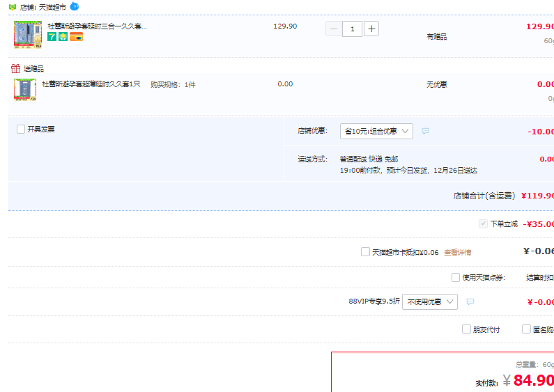Click the 有赠品 label in product row
This screenshot has height=392, width=554.
437,37
